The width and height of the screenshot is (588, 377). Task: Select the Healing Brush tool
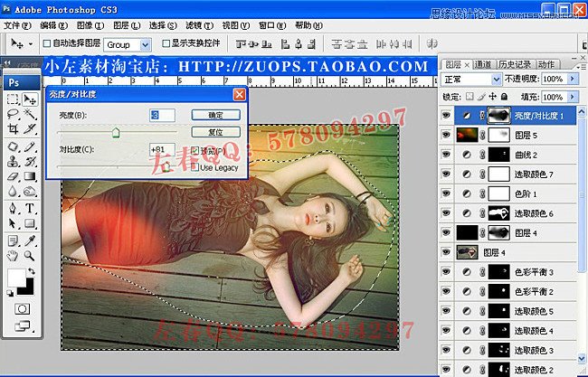[x=13, y=146]
